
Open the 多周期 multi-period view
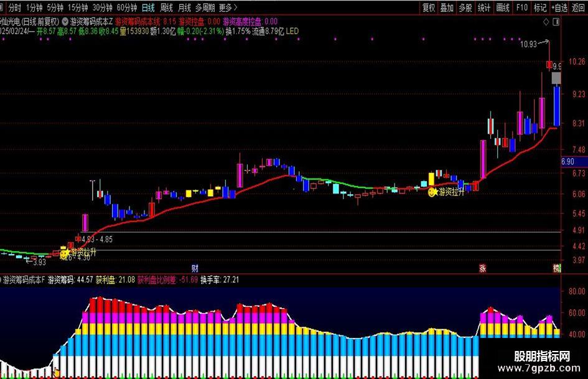(205, 7)
